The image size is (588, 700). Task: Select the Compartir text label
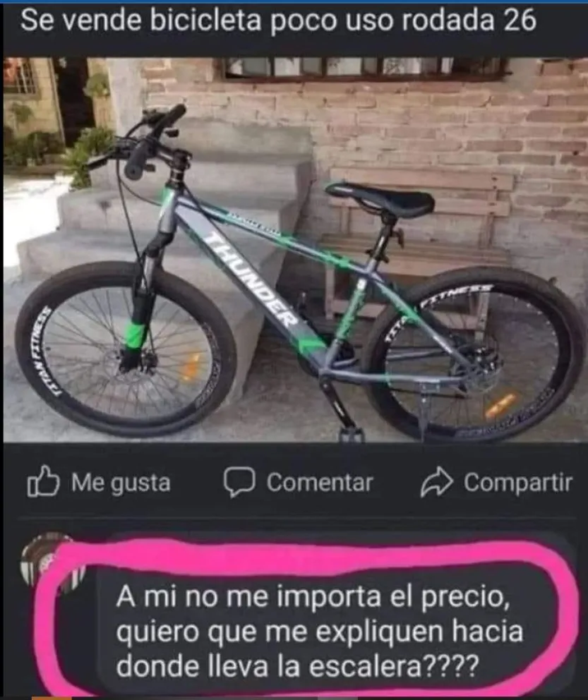coord(517,482)
